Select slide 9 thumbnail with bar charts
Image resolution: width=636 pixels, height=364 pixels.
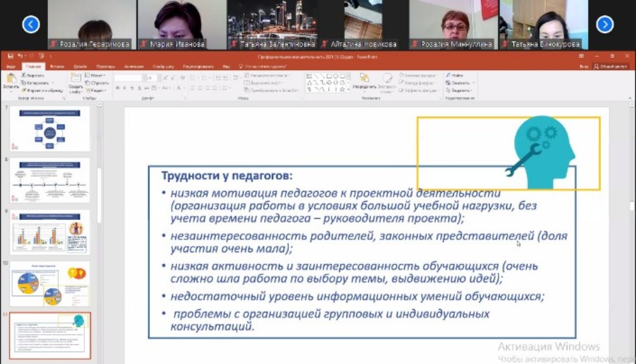50,232
